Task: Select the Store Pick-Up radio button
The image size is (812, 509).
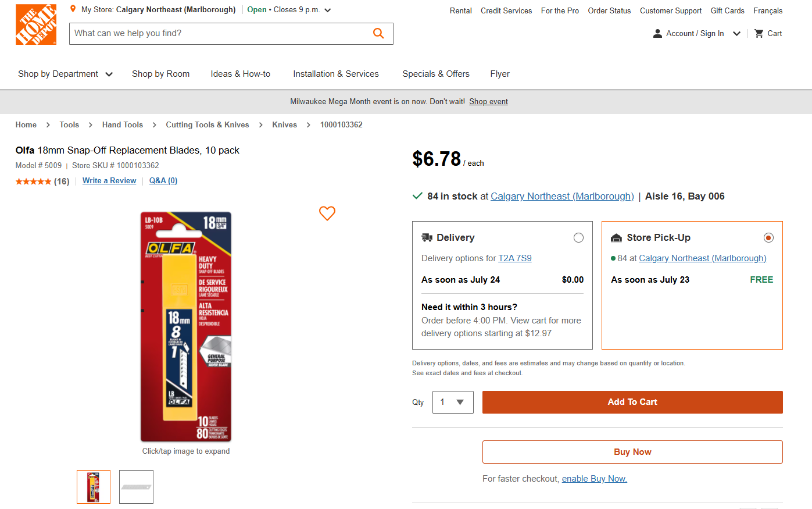Action: click(x=768, y=237)
